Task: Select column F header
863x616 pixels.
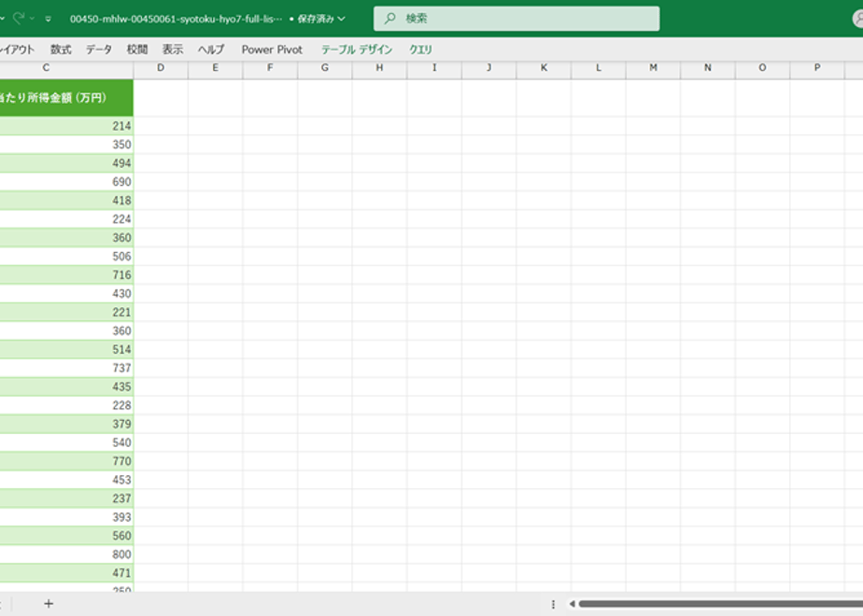Action: pos(270,67)
